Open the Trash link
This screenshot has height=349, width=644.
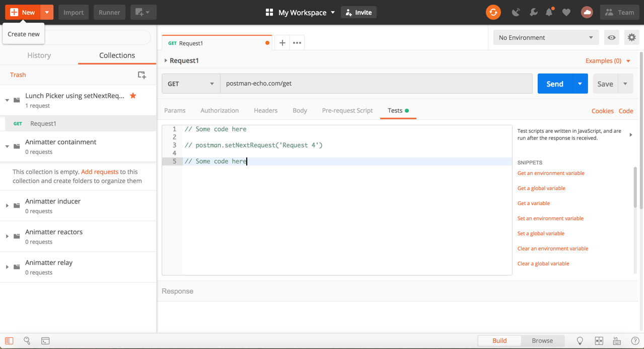(x=18, y=74)
